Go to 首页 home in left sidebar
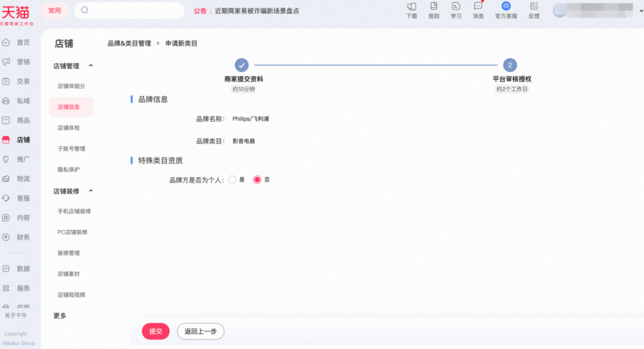This screenshot has height=349, width=644. coord(16,42)
